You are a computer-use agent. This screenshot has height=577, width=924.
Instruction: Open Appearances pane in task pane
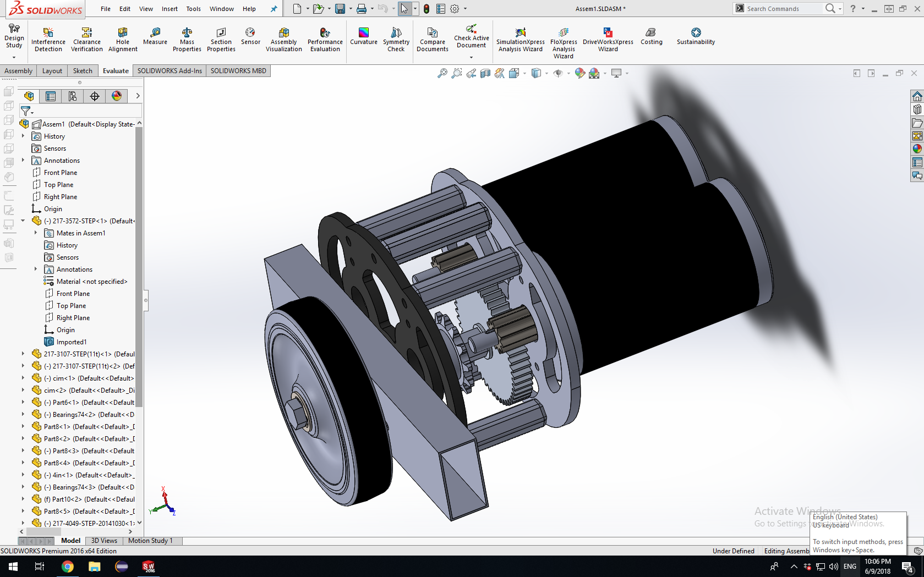pyautogui.click(x=917, y=149)
